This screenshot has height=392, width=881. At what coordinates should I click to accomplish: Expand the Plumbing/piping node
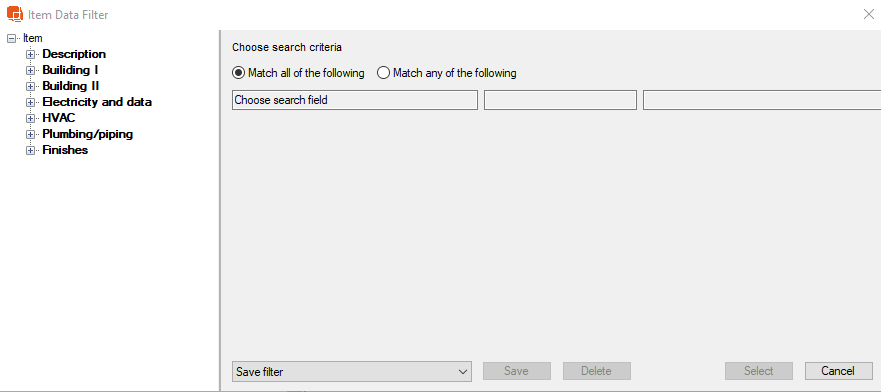tap(30, 135)
